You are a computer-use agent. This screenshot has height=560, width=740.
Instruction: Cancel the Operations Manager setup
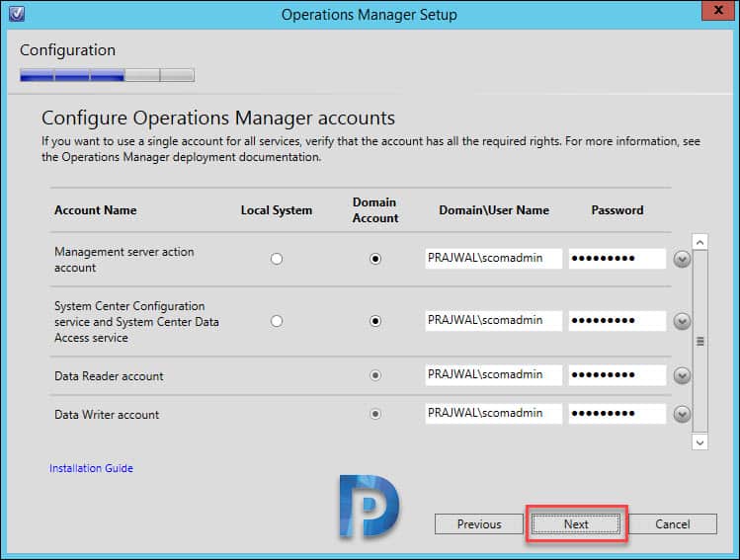click(x=673, y=524)
